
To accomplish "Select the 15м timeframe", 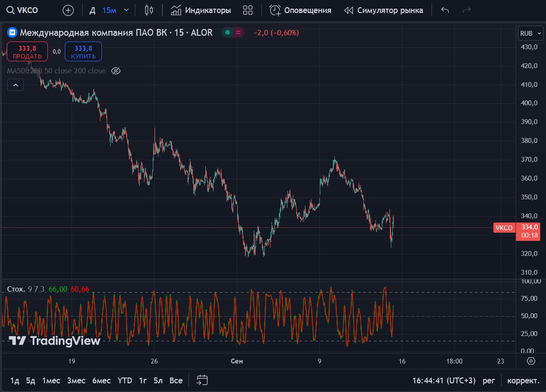I will [x=109, y=11].
